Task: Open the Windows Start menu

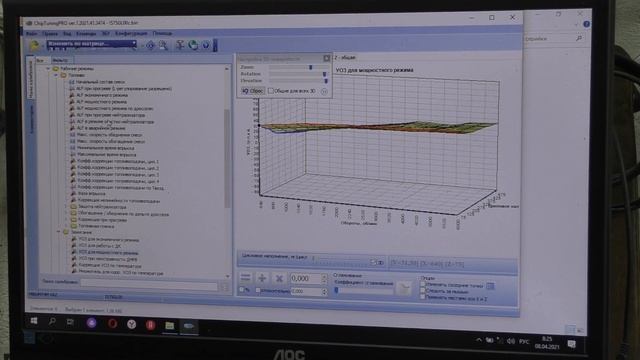Action: tap(34, 321)
